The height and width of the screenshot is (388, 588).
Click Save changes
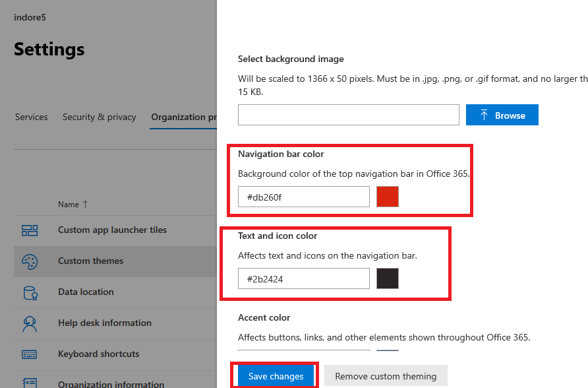[x=276, y=376]
